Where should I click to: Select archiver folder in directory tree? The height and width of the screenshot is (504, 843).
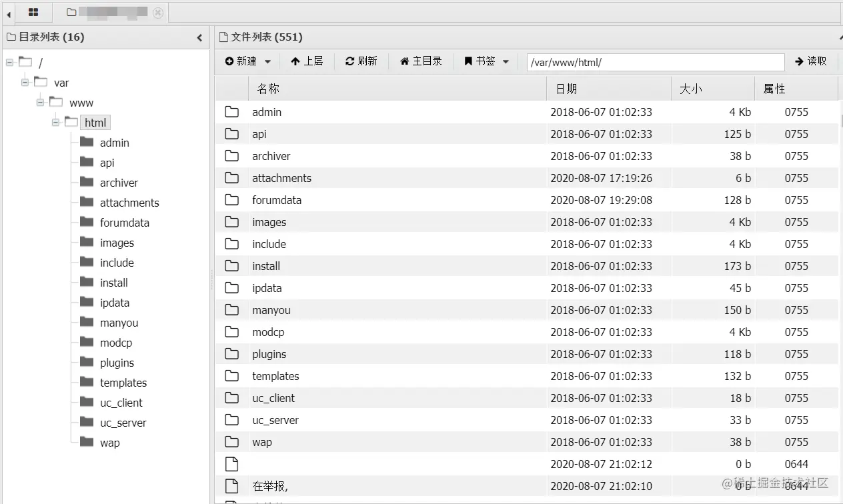(119, 183)
